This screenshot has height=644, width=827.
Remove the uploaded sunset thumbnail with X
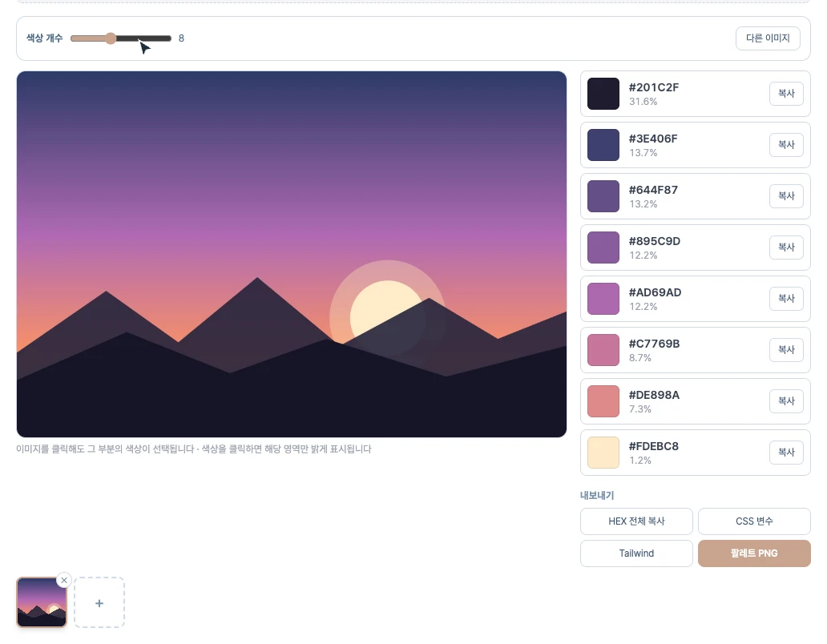pyautogui.click(x=64, y=580)
